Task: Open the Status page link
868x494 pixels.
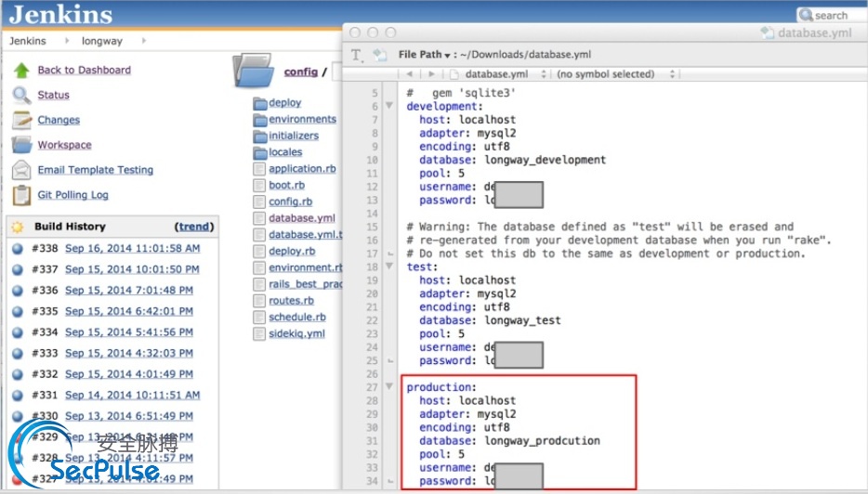Action: 53,95
